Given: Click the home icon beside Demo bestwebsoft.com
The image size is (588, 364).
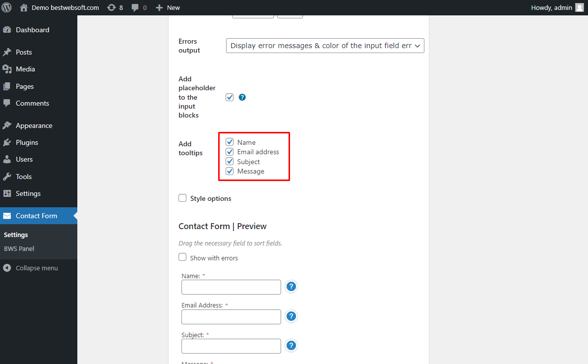Looking at the screenshot, I should click(24, 7).
